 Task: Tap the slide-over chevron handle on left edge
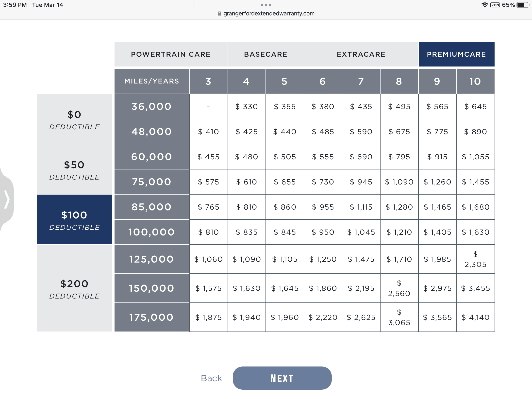[7, 199]
